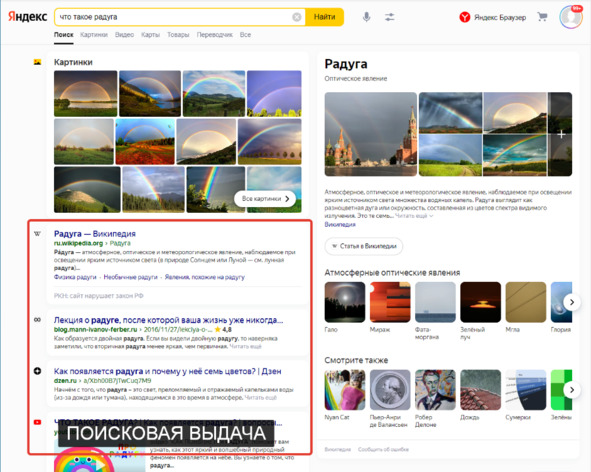Clear the search query with X icon
591x472 pixels.
[x=297, y=17]
